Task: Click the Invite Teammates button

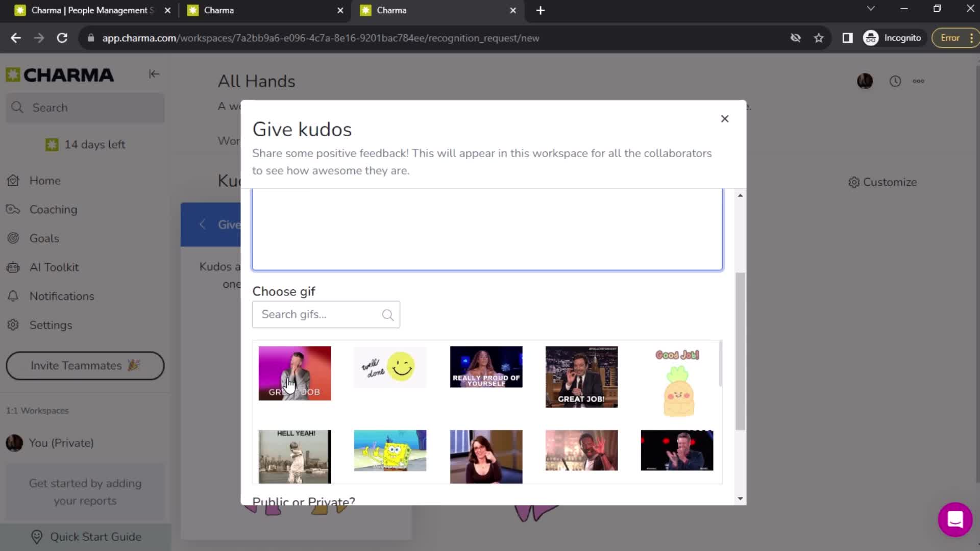Action: (85, 365)
